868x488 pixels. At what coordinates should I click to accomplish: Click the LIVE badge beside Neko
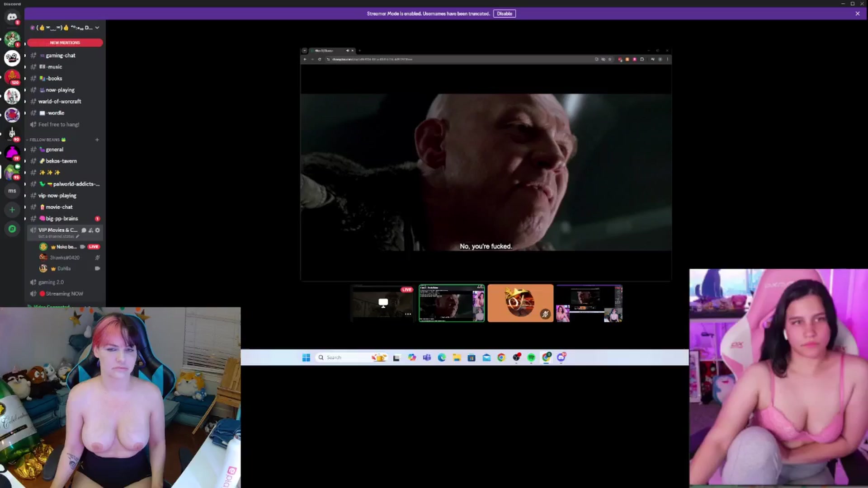(x=94, y=247)
